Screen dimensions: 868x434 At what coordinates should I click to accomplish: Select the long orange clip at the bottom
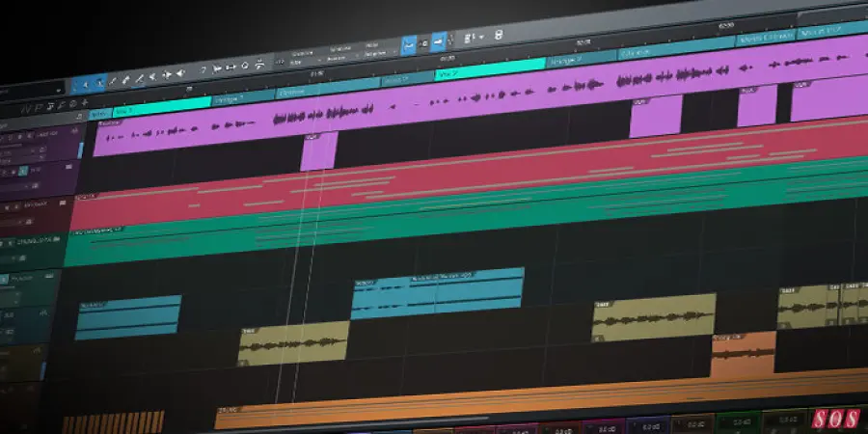[x=541, y=399]
